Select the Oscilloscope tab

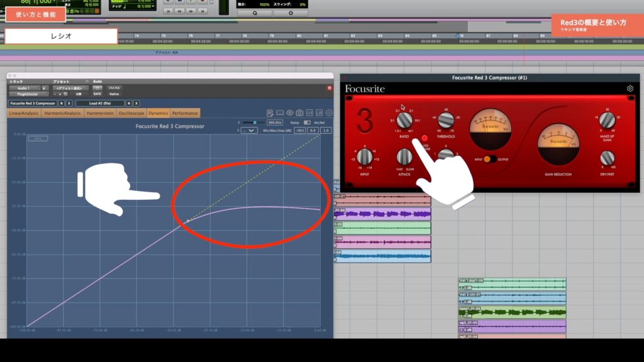coord(131,113)
